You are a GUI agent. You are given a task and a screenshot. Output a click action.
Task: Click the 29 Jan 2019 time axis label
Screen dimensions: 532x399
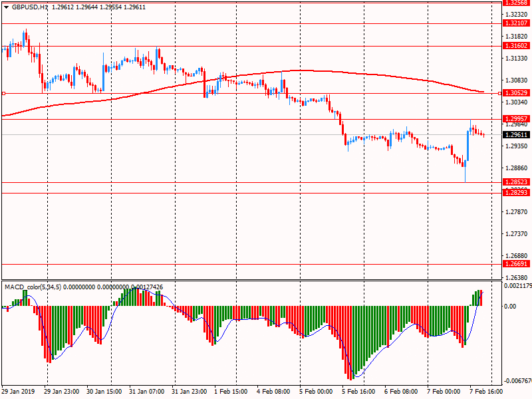(x=19, y=392)
